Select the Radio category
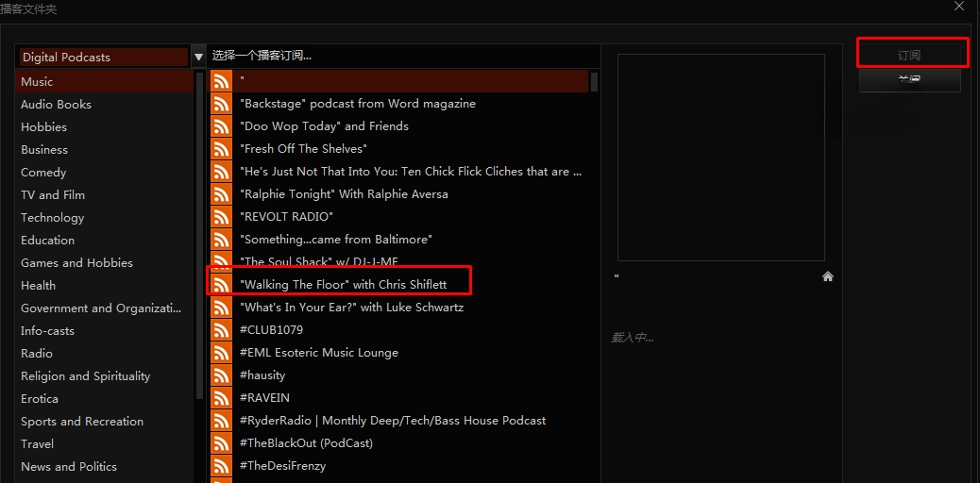980x483 pixels. tap(105, 354)
